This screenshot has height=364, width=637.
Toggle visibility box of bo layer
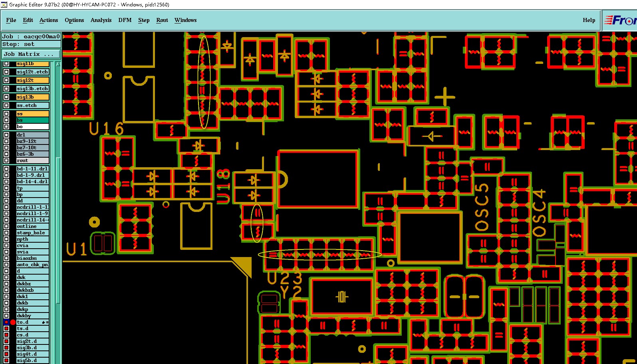(x=6, y=127)
